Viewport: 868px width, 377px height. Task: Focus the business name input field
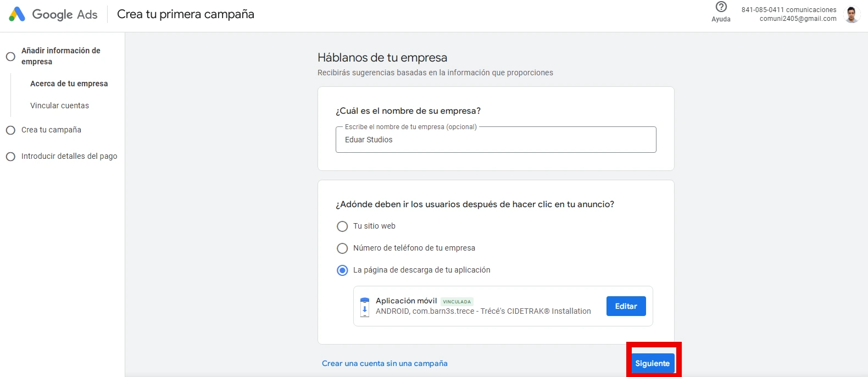(x=496, y=140)
